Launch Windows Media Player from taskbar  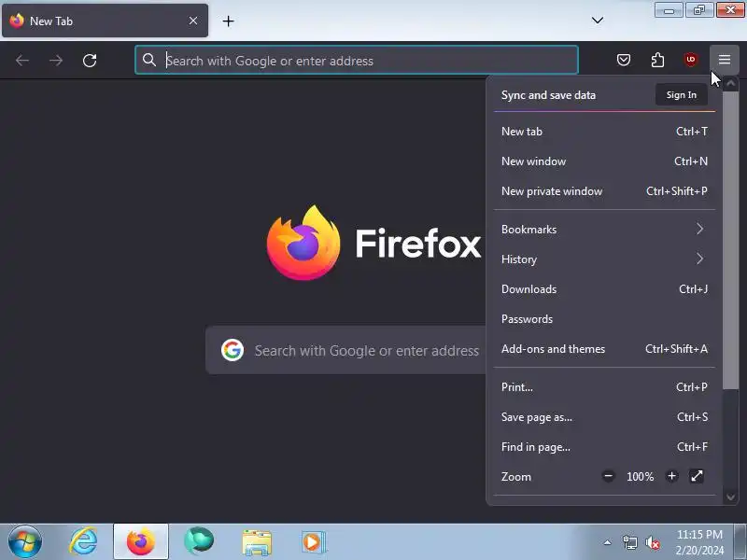pyautogui.click(x=314, y=542)
